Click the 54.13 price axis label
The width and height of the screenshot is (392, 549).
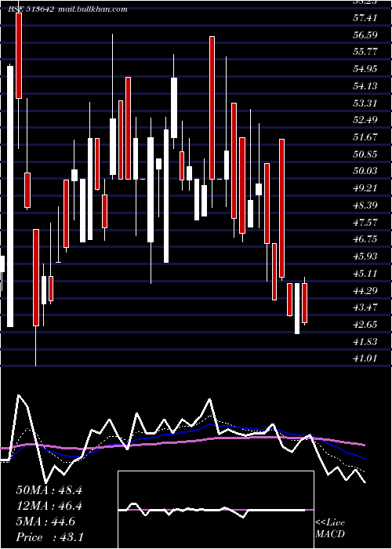click(x=365, y=85)
